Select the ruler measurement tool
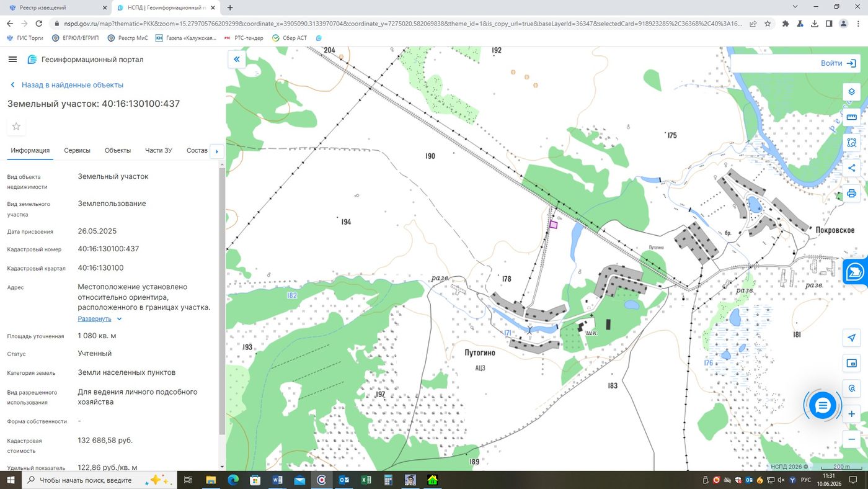The height and width of the screenshot is (489, 868). [x=851, y=117]
